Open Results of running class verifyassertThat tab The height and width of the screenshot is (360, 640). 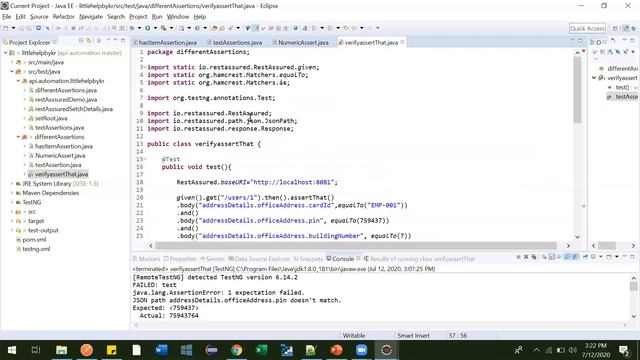click(419, 259)
